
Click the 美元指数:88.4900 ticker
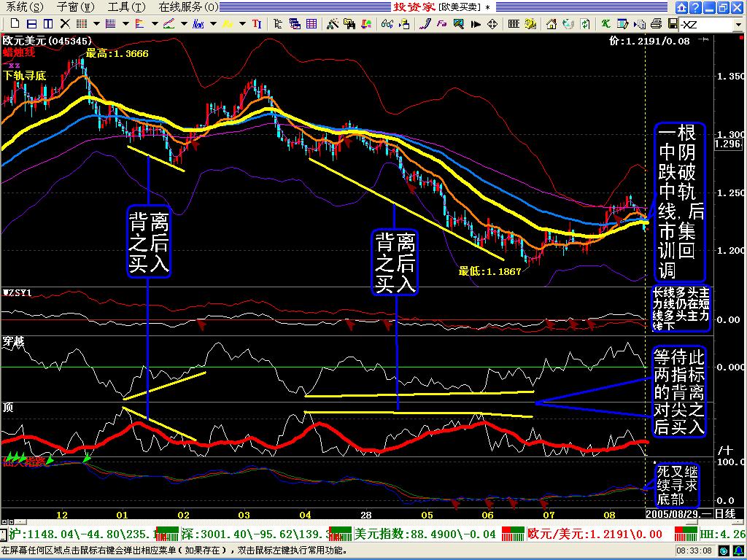(x=425, y=534)
